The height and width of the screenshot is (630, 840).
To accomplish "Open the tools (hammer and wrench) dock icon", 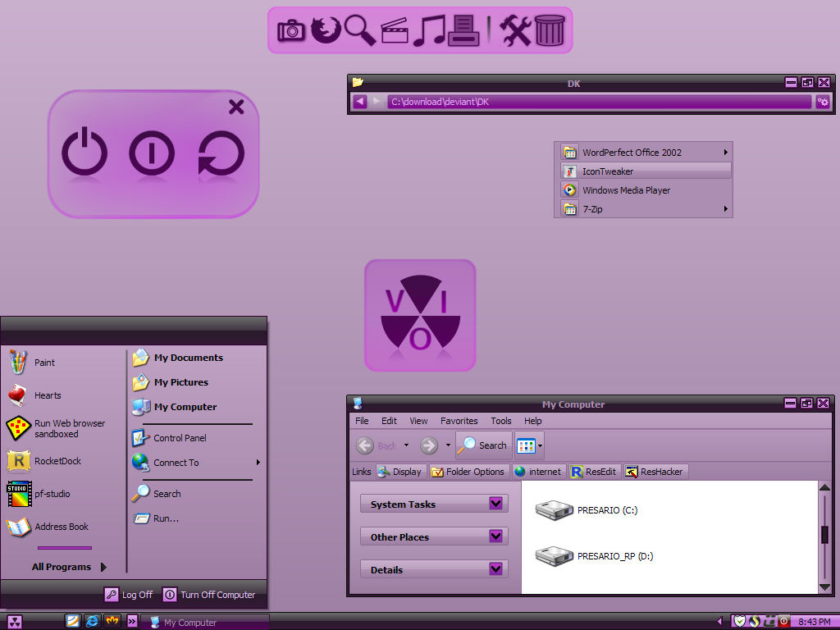I will click(515, 30).
